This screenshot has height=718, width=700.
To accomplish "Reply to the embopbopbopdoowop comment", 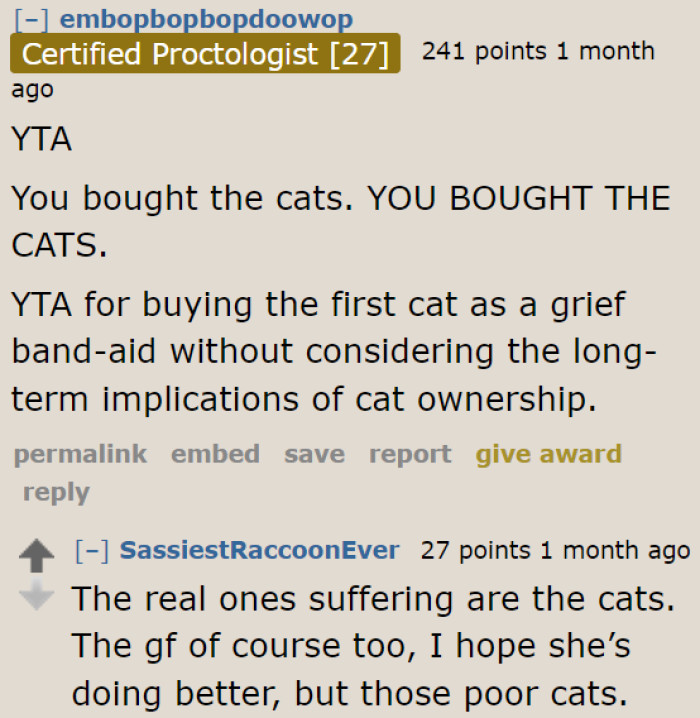I will pos(56,492).
